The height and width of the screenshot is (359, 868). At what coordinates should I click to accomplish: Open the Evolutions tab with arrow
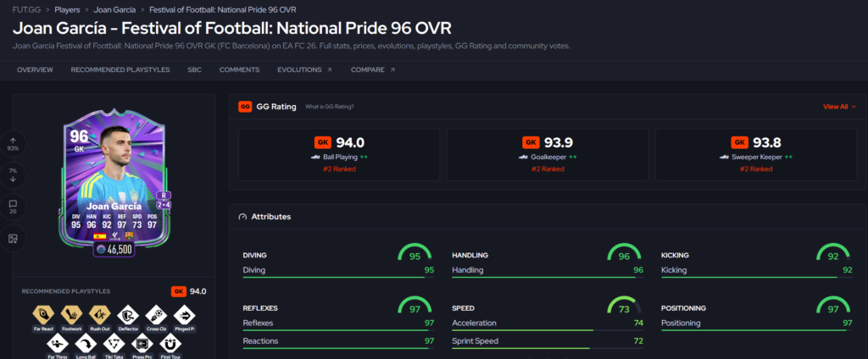coord(304,69)
